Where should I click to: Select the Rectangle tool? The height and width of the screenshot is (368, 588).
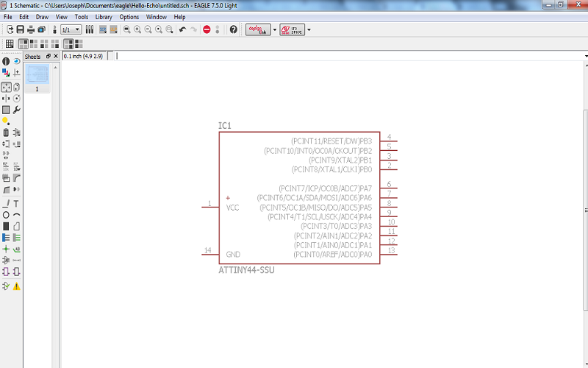[6, 227]
